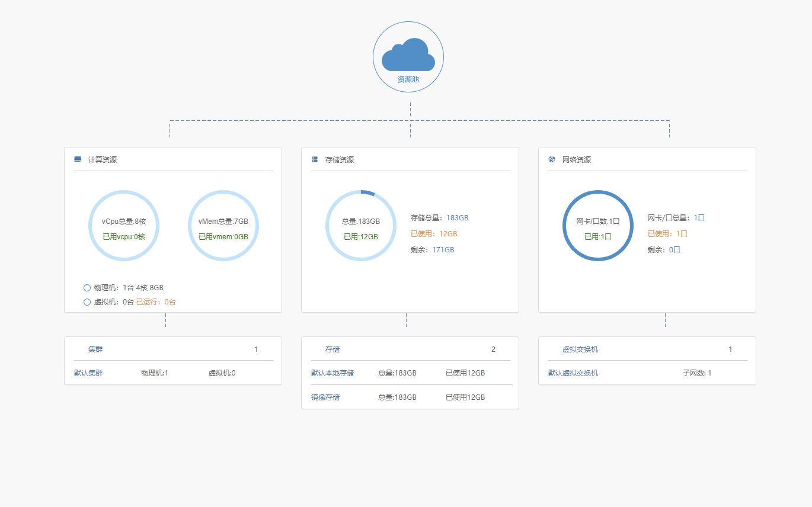Screen dimensions: 812x507
Task: Open the 集群 section link
Action: (x=95, y=349)
